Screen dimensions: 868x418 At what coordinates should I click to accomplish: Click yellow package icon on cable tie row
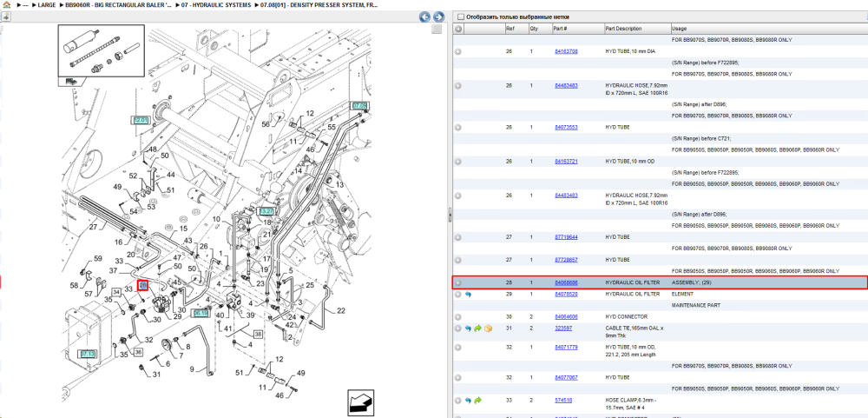(x=488, y=328)
